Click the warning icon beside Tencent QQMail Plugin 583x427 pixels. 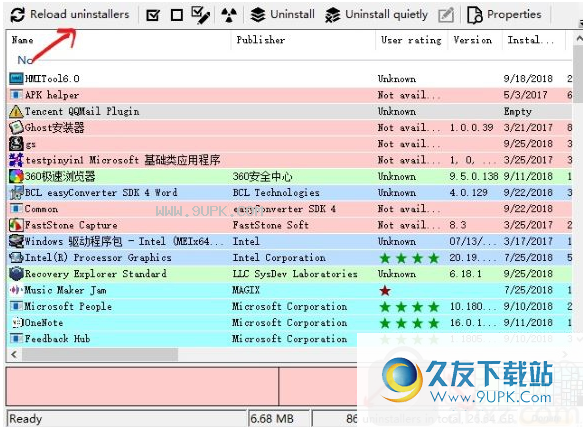pos(16,111)
